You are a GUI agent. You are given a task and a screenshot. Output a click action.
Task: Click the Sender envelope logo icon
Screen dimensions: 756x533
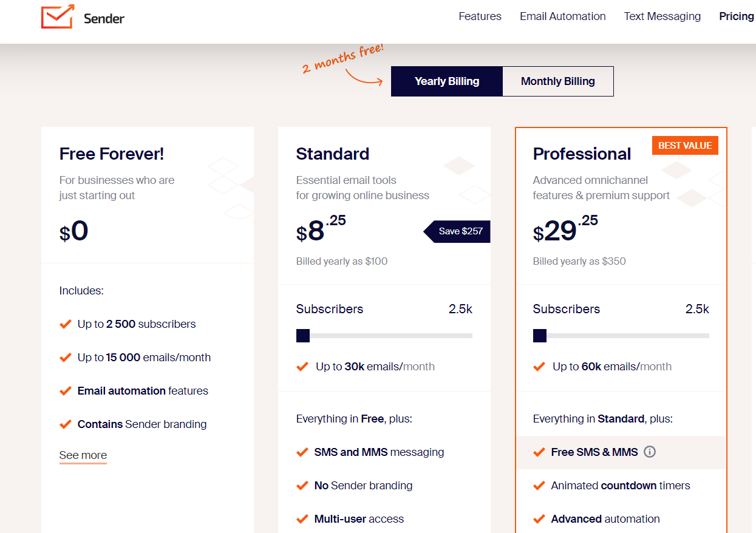tap(58, 17)
